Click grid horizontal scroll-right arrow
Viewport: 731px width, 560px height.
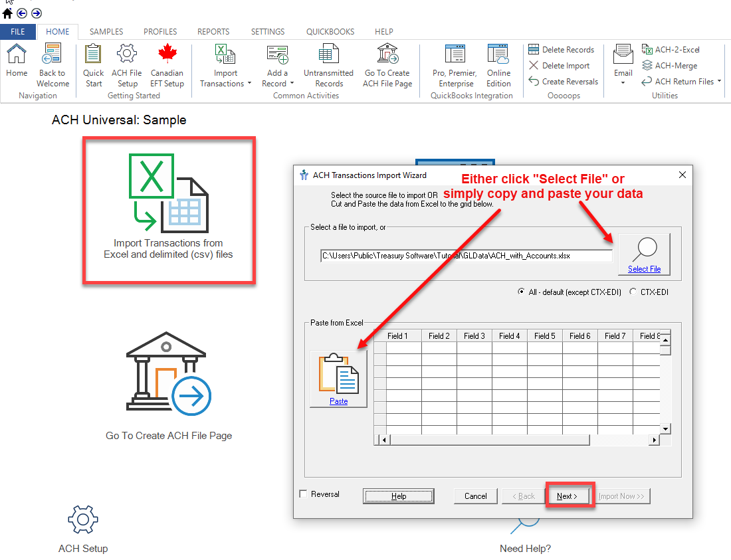point(655,440)
